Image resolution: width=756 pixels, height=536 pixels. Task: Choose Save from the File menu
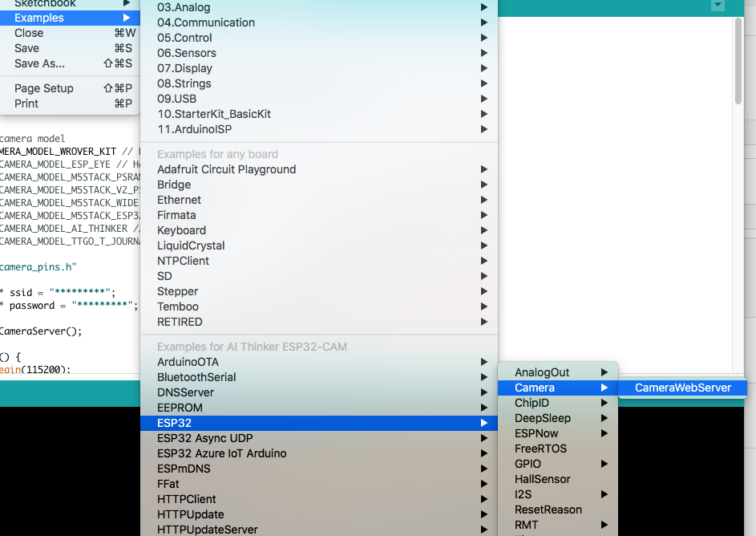[70, 48]
